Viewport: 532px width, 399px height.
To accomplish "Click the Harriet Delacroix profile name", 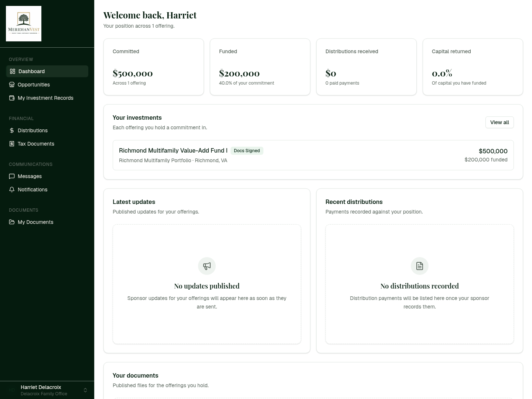I will pyautogui.click(x=41, y=387).
